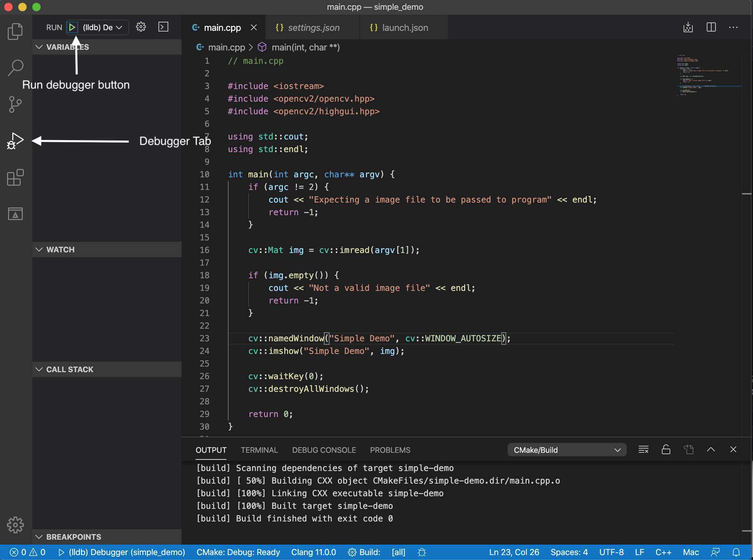Open the Manage gear at bottom of activity bar
This screenshot has width=753, height=560.
coord(15,525)
